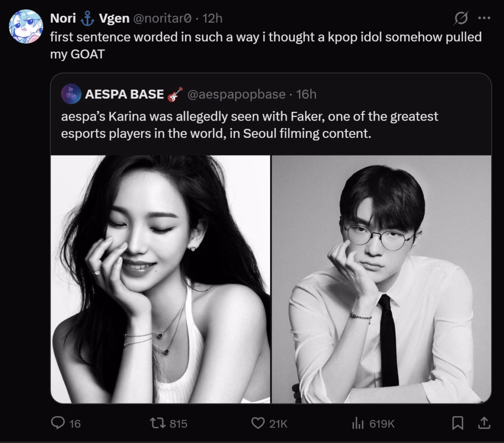504x443 pixels.
Task: Click the Nori Vgen display name
Action: click(90, 19)
